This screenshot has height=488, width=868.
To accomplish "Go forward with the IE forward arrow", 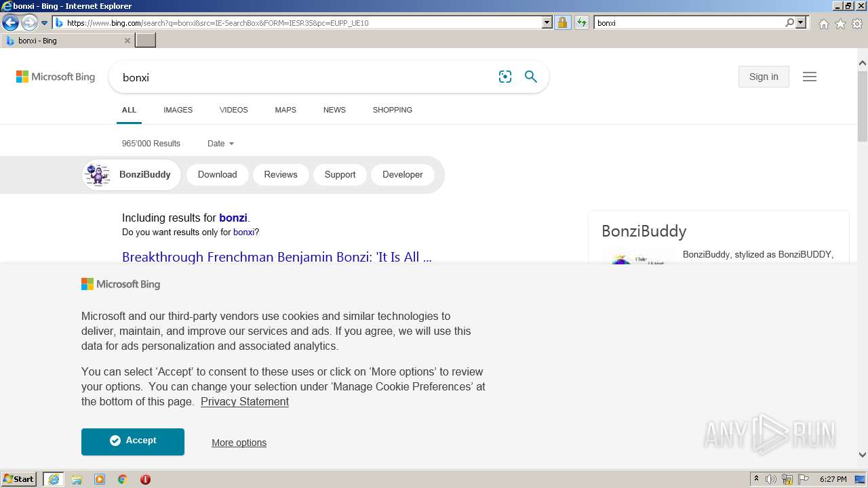I will [x=28, y=23].
